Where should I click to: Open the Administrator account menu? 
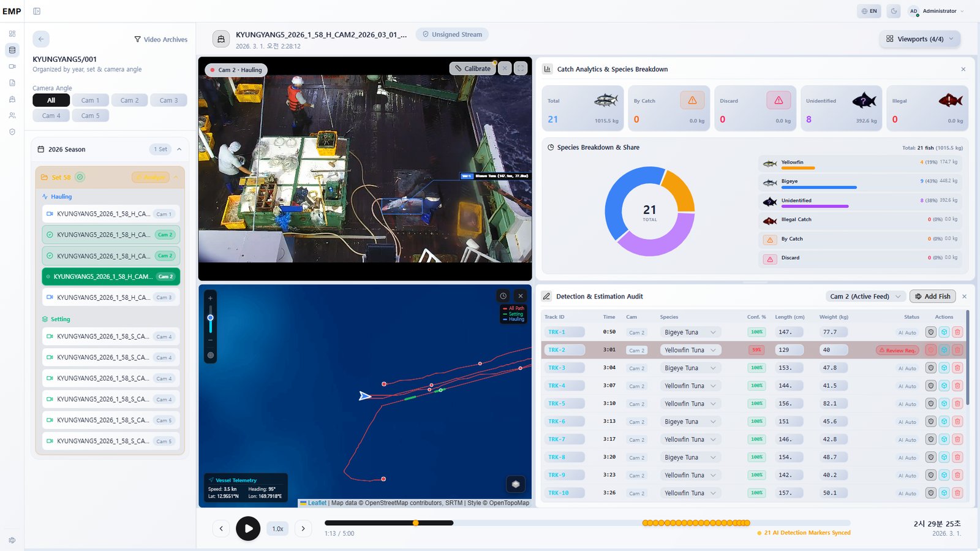937,11
